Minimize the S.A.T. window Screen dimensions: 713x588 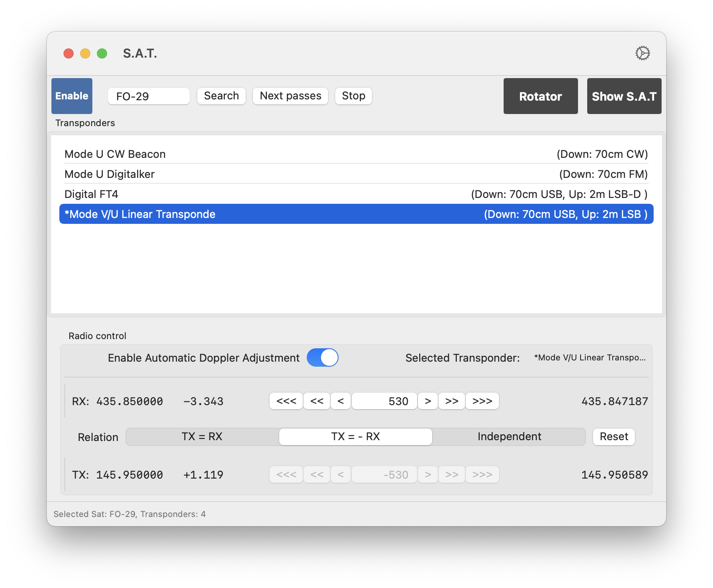pos(85,53)
